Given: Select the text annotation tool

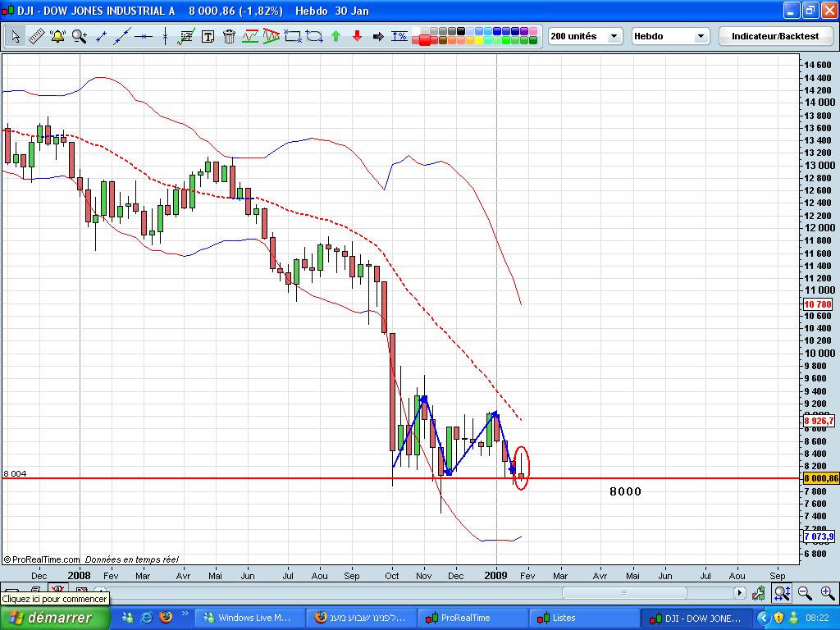Looking at the screenshot, I should 208,36.
